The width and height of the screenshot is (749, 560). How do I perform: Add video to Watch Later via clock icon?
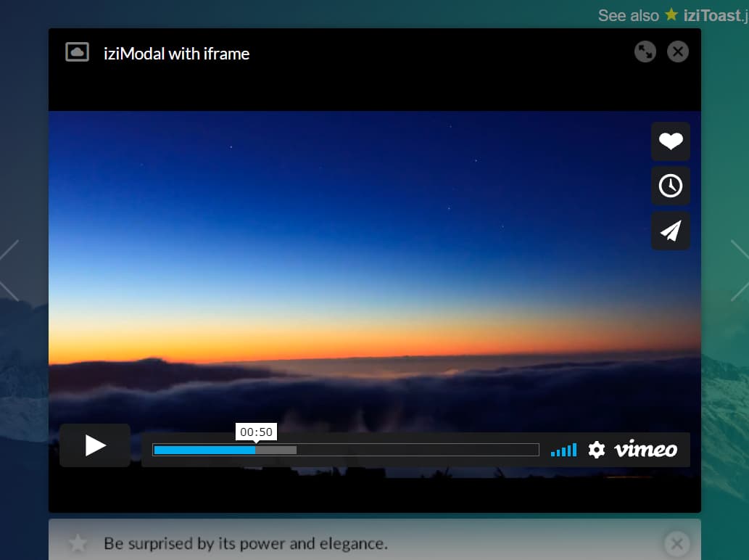pos(670,186)
